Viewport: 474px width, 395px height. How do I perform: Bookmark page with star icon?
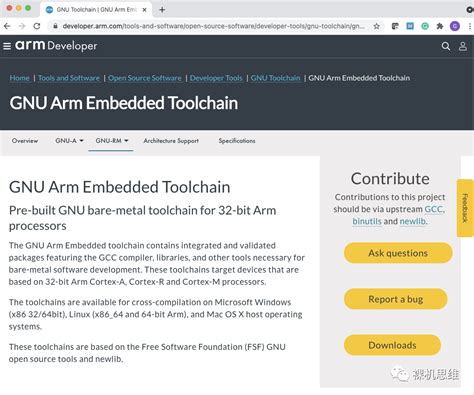point(376,26)
